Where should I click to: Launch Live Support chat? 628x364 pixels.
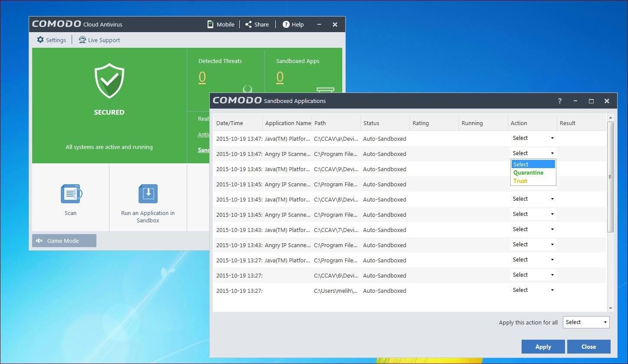click(99, 40)
